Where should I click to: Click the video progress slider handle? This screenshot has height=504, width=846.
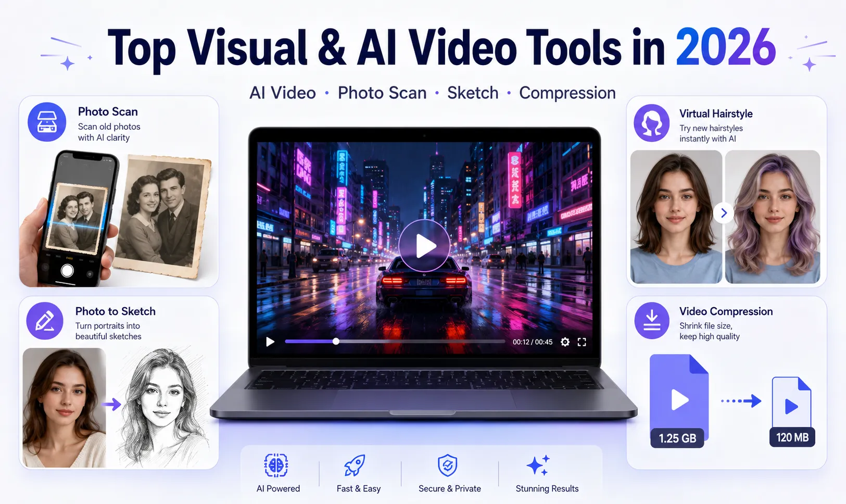[x=336, y=342]
